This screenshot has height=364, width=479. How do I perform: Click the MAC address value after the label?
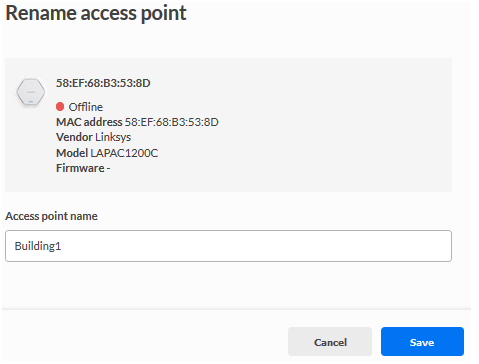coord(172,122)
